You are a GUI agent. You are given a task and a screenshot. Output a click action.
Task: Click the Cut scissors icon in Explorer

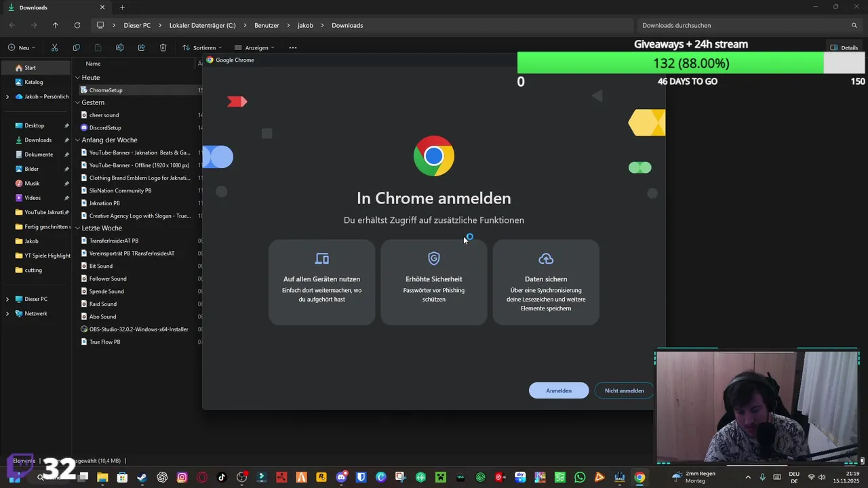pyautogui.click(x=54, y=47)
